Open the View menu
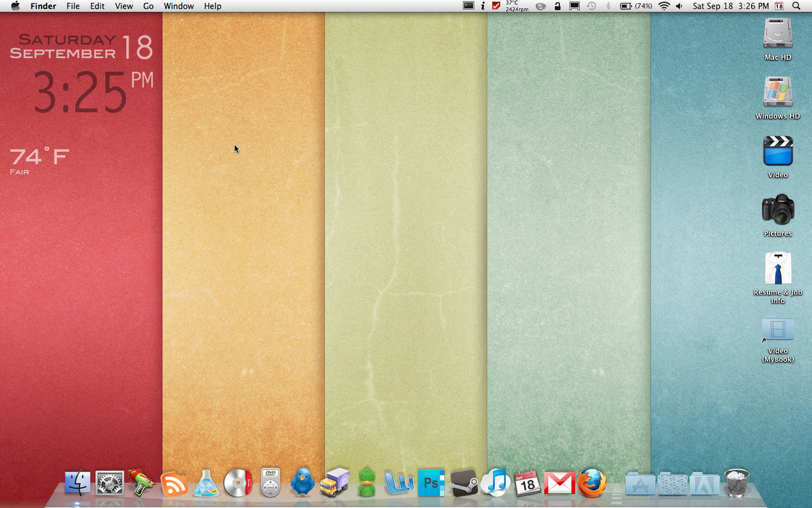812x508 pixels. point(123,6)
